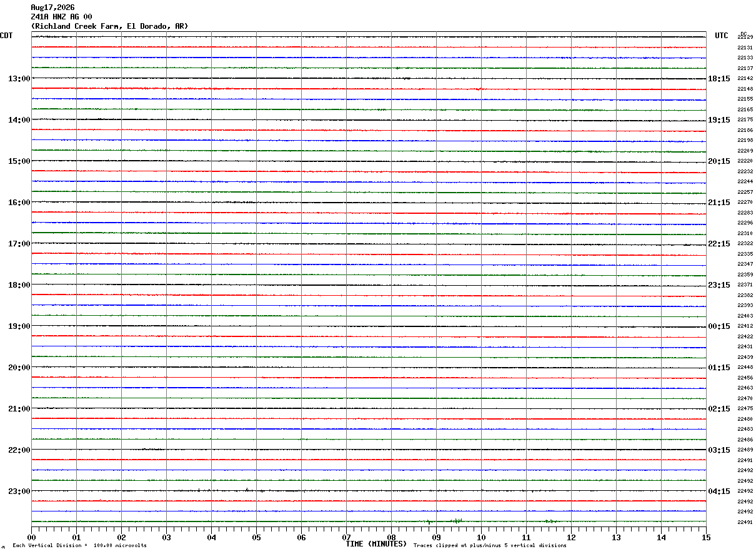Click the UTC timezone header label
The image size is (756, 554).
coord(722,36)
